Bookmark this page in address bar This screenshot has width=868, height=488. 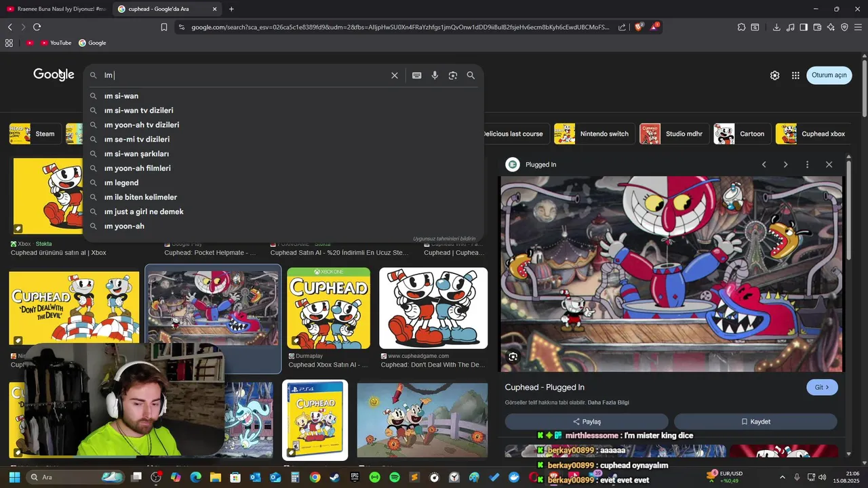pyautogui.click(x=163, y=27)
